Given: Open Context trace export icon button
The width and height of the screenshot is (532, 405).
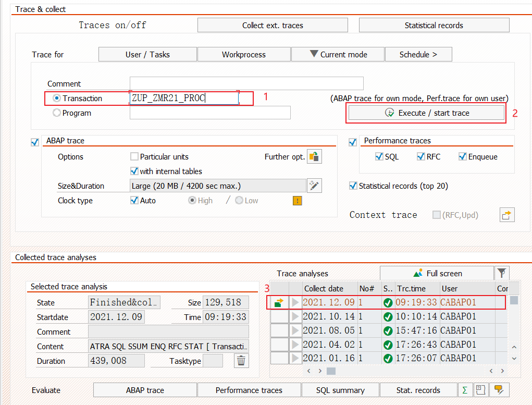Looking at the screenshot, I should tap(507, 215).
